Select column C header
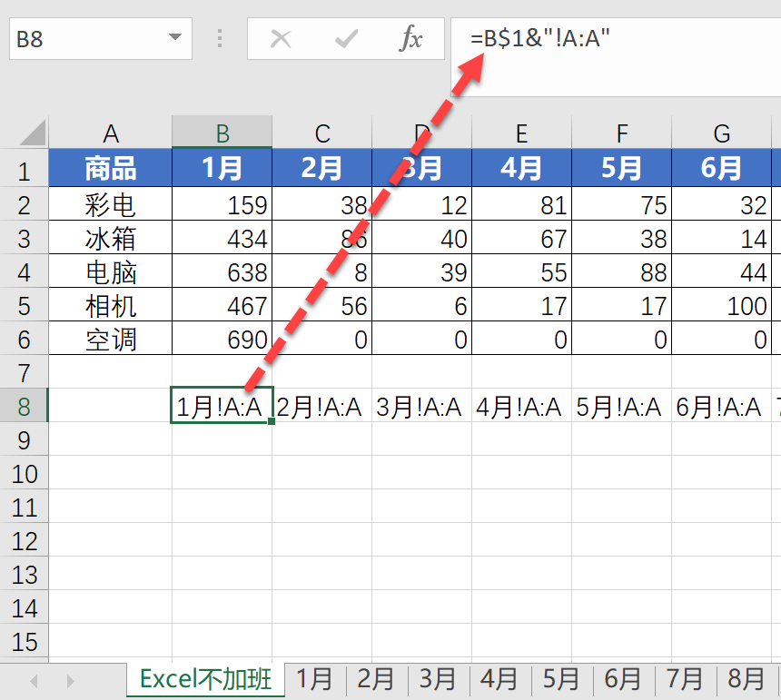Screen dimensions: 781x700 click(x=322, y=133)
